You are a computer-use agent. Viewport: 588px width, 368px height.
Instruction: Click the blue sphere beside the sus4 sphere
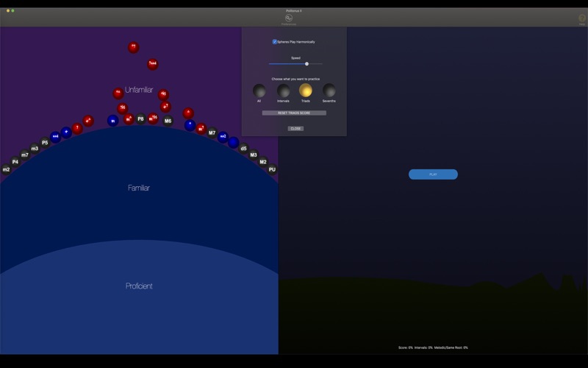point(66,132)
